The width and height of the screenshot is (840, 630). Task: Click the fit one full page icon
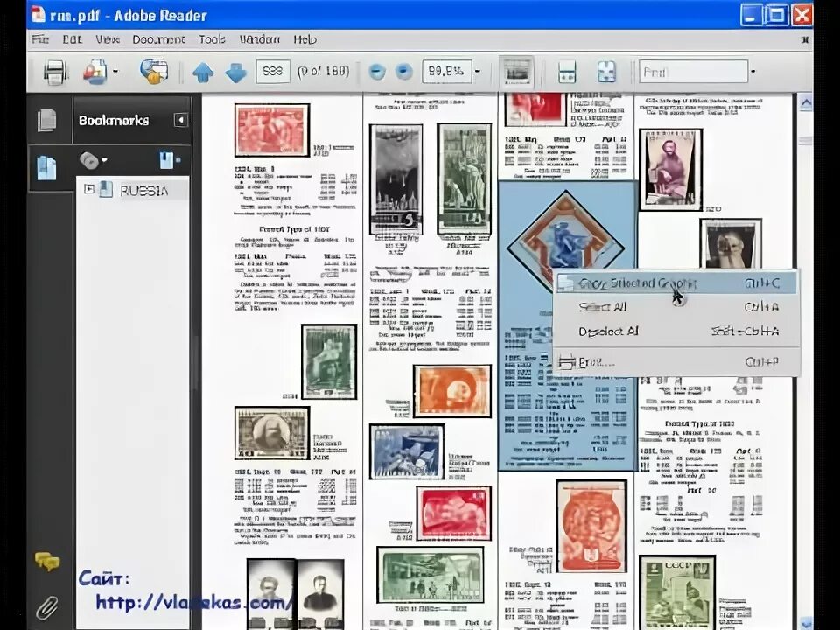pyautogui.click(x=606, y=72)
